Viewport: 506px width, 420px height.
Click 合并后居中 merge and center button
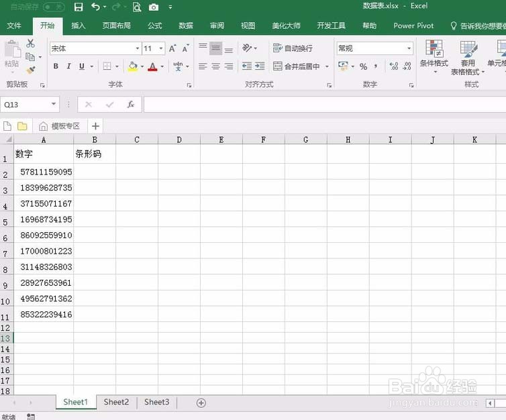pos(297,66)
